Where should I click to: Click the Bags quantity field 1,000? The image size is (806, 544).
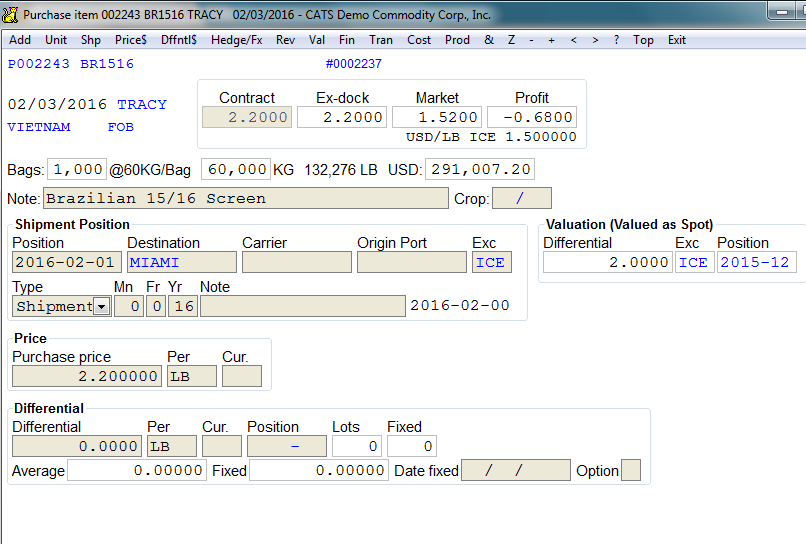pos(77,169)
